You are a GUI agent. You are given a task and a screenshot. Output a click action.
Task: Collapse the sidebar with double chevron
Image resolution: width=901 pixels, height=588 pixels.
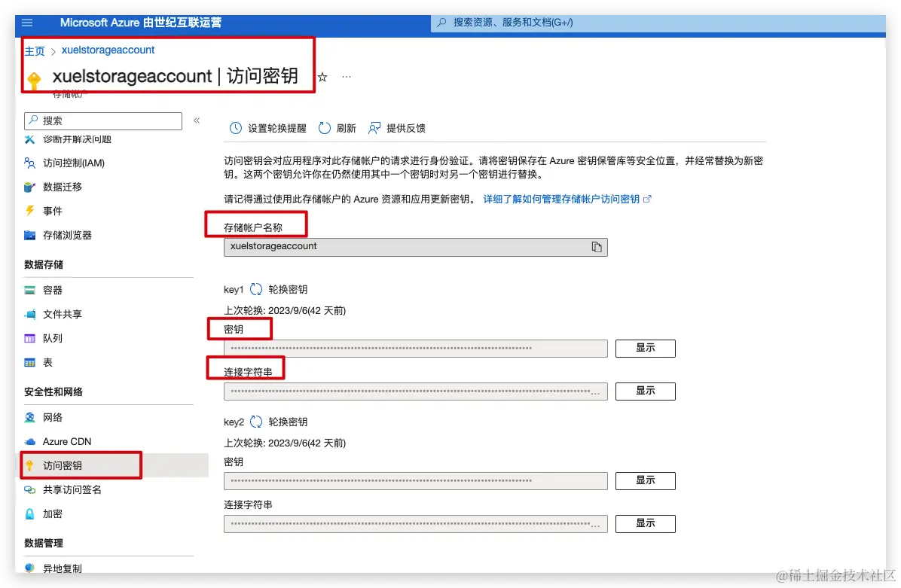click(197, 120)
